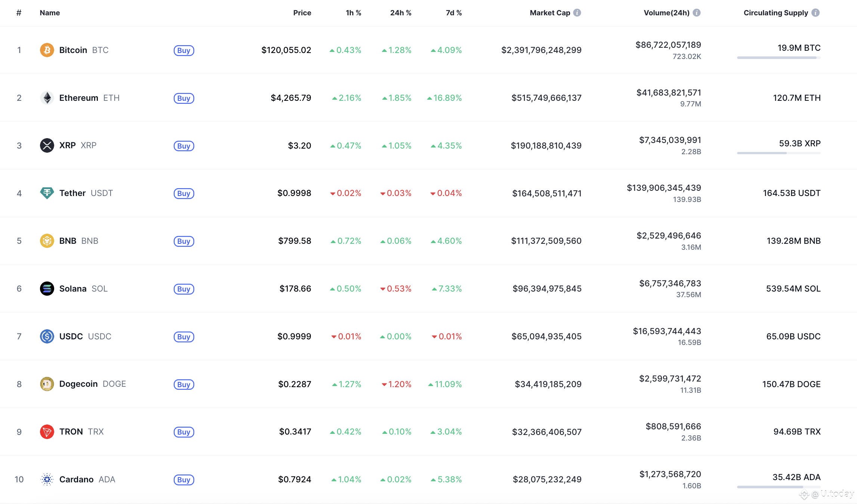Click the Cardano market cap value
The width and height of the screenshot is (857, 504).
(547, 479)
